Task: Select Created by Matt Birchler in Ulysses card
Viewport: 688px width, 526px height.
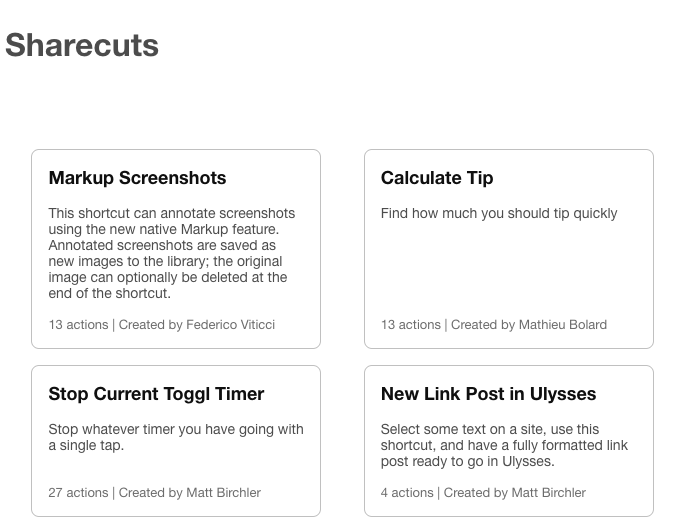Action: pyautogui.click(x=515, y=493)
